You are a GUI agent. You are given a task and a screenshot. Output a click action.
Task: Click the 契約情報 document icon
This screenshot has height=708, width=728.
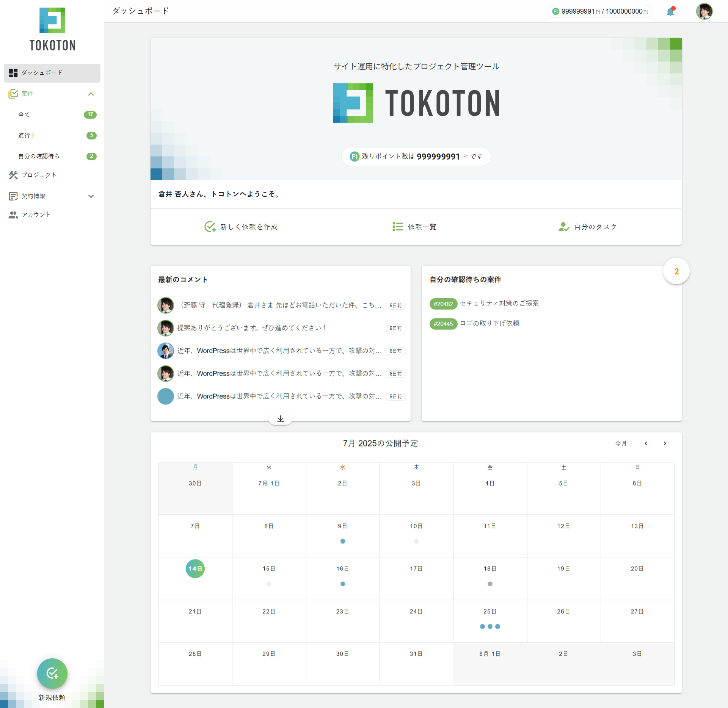click(x=13, y=196)
